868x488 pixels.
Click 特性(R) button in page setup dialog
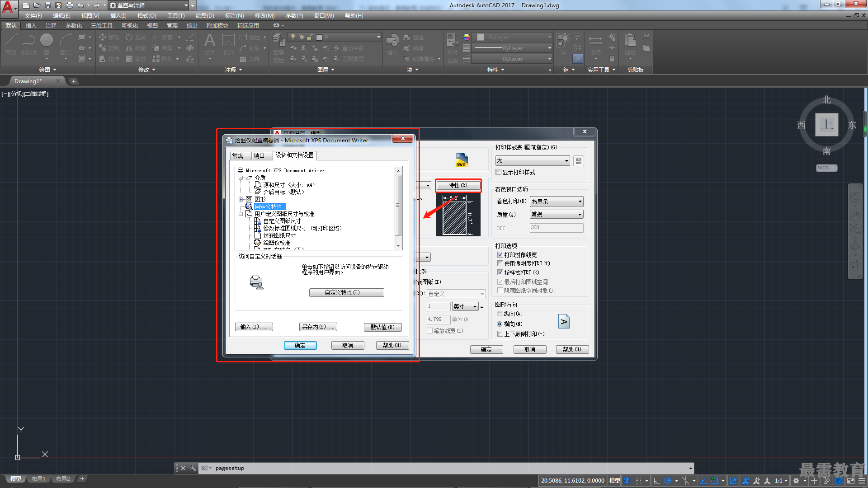[x=458, y=185]
